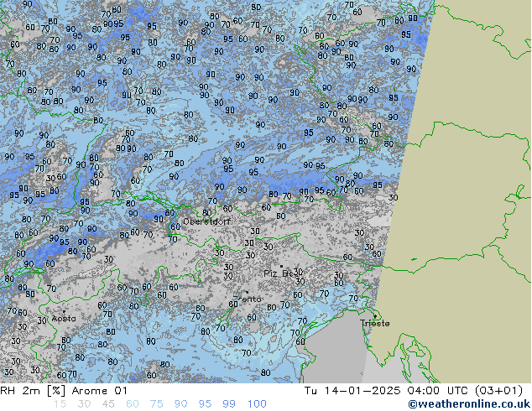Viewport: 532px width, 411px height.
Task: Click legend value 60
Action: click(x=133, y=404)
